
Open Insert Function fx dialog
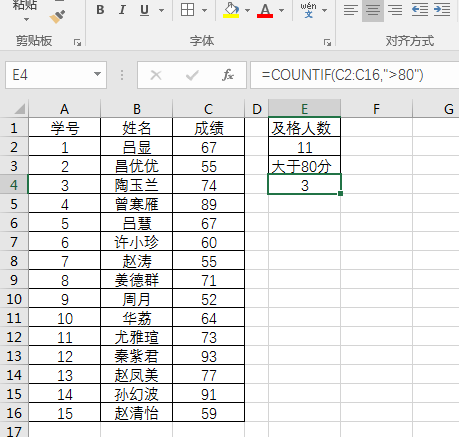click(x=228, y=75)
